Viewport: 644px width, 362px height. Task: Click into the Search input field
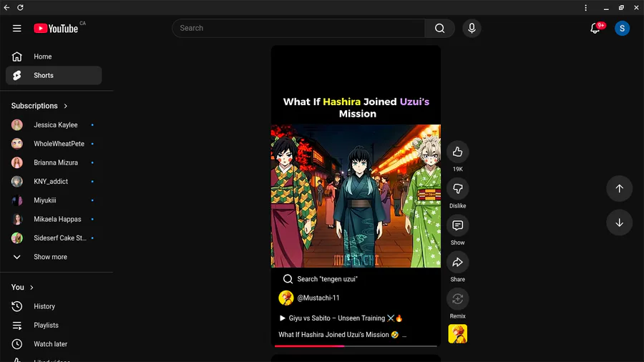298,29
